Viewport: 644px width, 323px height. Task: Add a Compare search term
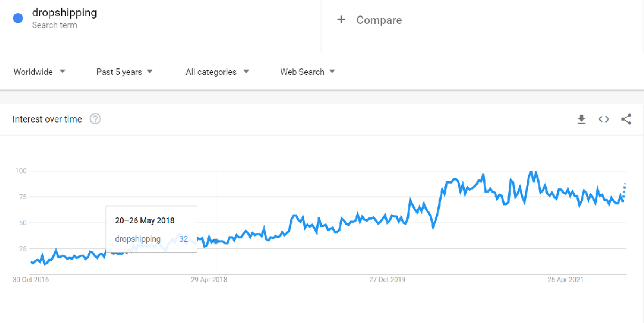pos(379,20)
